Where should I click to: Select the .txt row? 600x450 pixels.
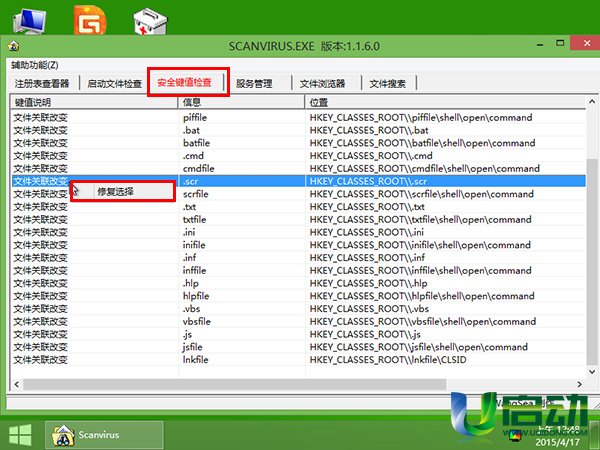(x=298, y=207)
